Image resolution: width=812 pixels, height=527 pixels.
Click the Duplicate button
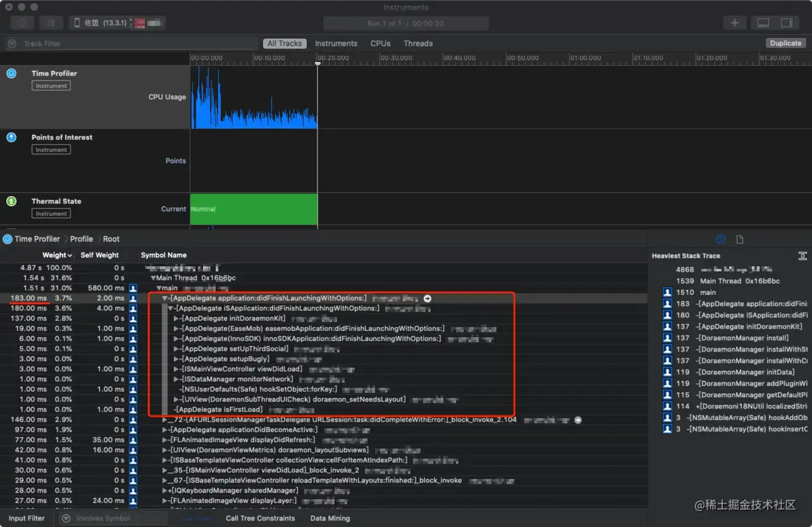(x=785, y=43)
